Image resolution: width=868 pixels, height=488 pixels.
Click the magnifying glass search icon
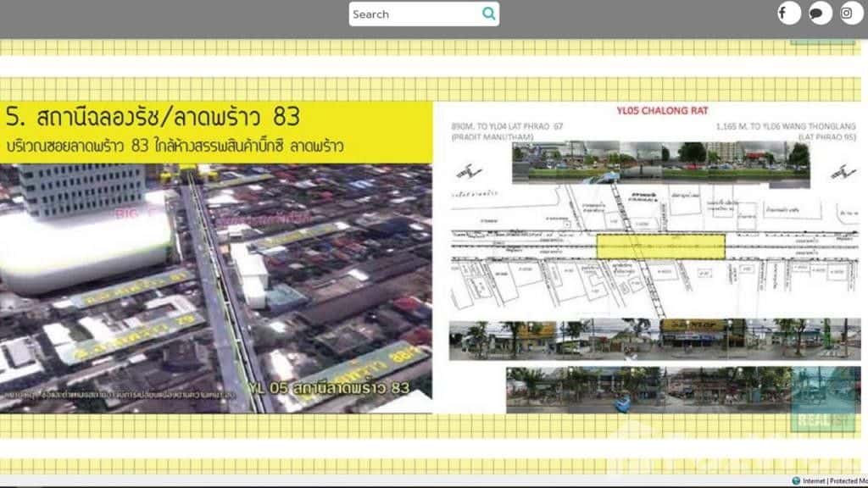point(488,14)
